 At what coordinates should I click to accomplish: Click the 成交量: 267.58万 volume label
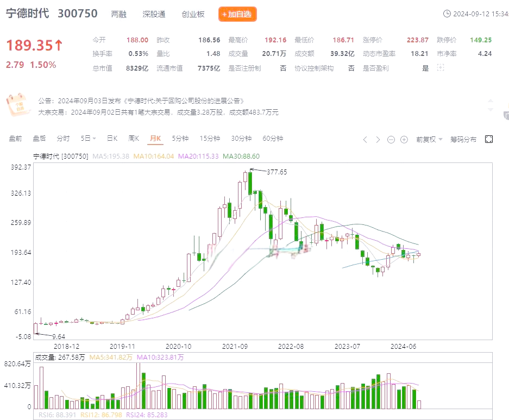[60, 358]
